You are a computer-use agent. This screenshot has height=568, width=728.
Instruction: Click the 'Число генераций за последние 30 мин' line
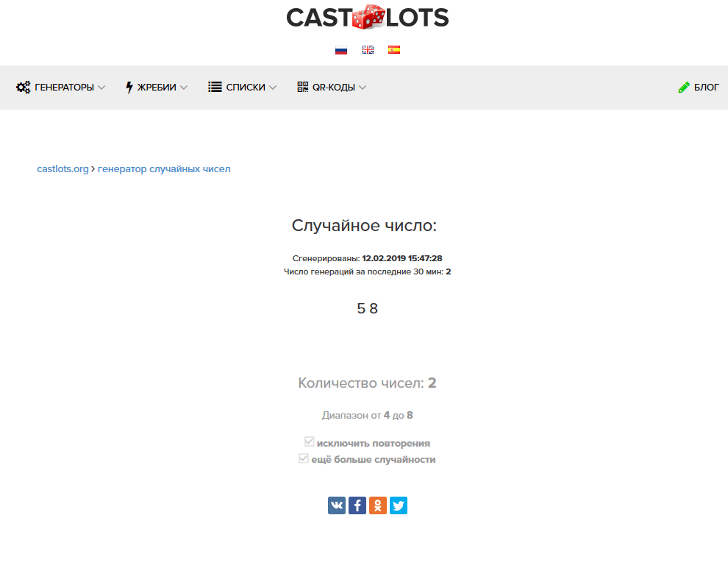click(367, 271)
